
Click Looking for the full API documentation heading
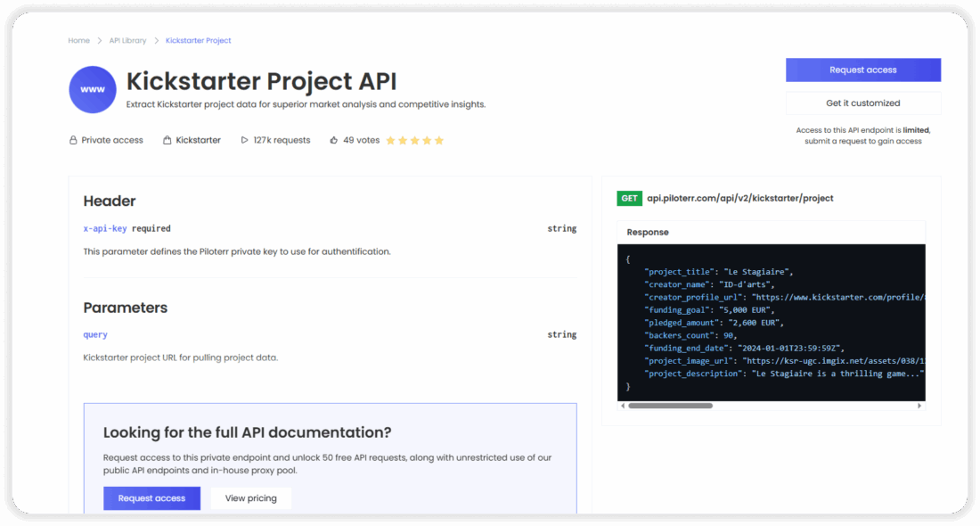247,432
